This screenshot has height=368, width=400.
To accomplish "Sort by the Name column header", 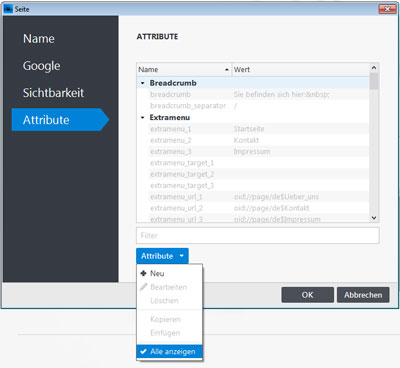I will pyautogui.click(x=184, y=69).
